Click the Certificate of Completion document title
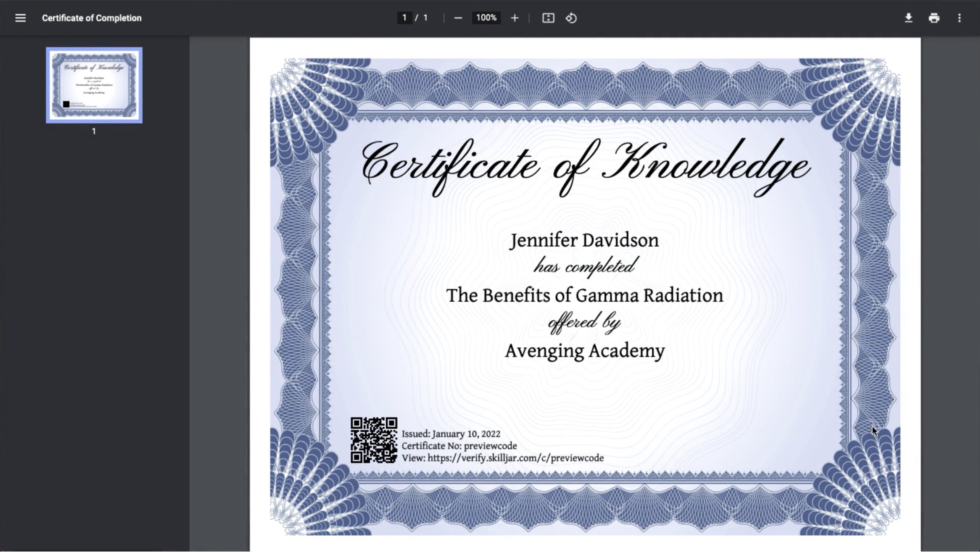 click(x=92, y=18)
